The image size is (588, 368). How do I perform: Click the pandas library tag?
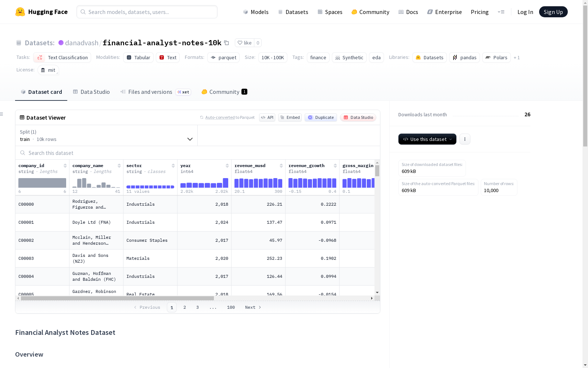[x=465, y=57]
